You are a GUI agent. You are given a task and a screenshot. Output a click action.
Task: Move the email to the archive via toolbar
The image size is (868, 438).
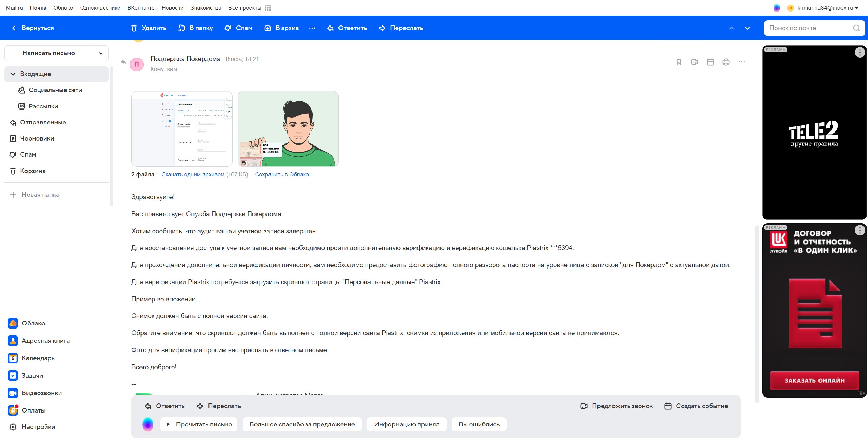click(x=282, y=28)
